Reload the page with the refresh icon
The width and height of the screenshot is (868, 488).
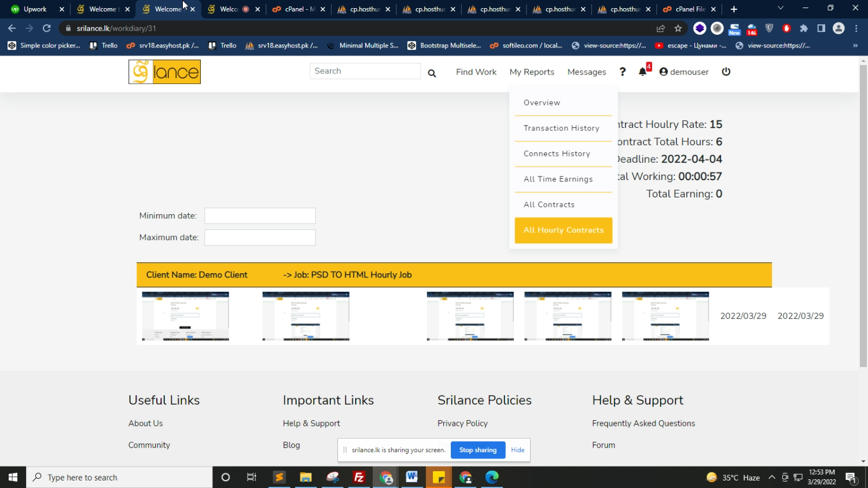47,28
